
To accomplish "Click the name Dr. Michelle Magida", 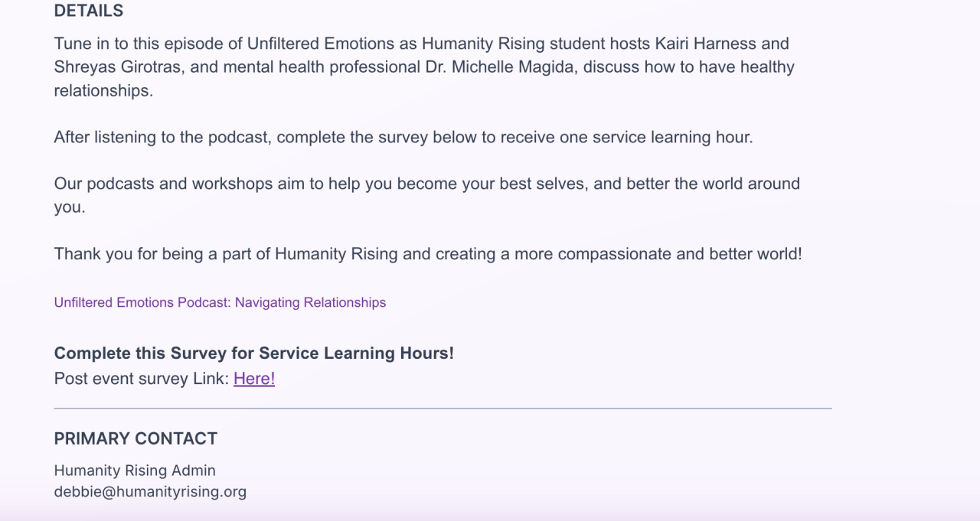I will tap(504, 67).
